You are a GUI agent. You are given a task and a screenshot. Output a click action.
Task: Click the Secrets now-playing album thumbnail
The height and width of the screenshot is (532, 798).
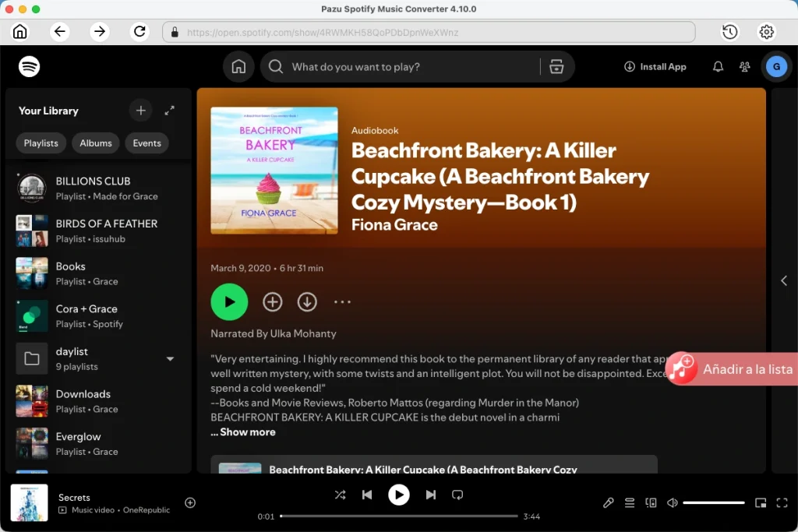pyautogui.click(x=30, y=502)
